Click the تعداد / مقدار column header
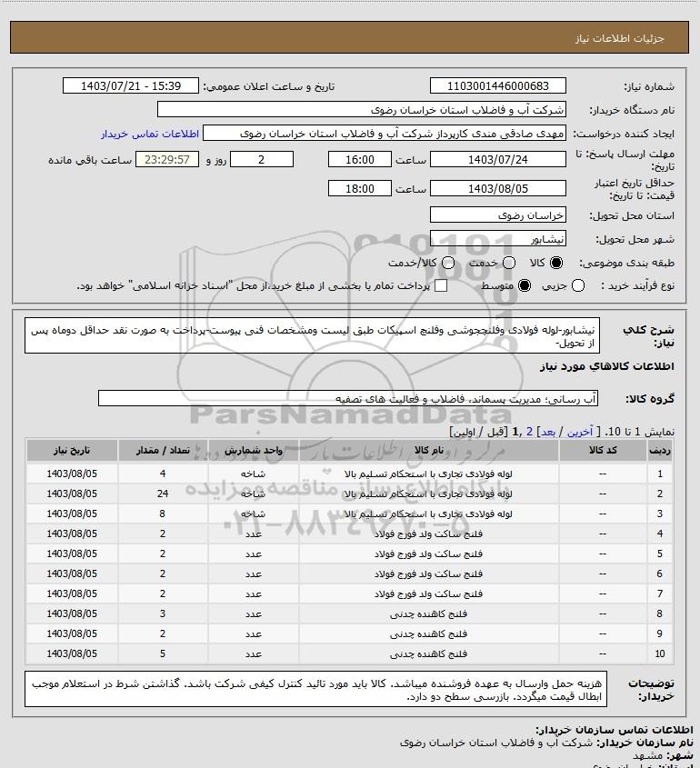 point(163,450)
